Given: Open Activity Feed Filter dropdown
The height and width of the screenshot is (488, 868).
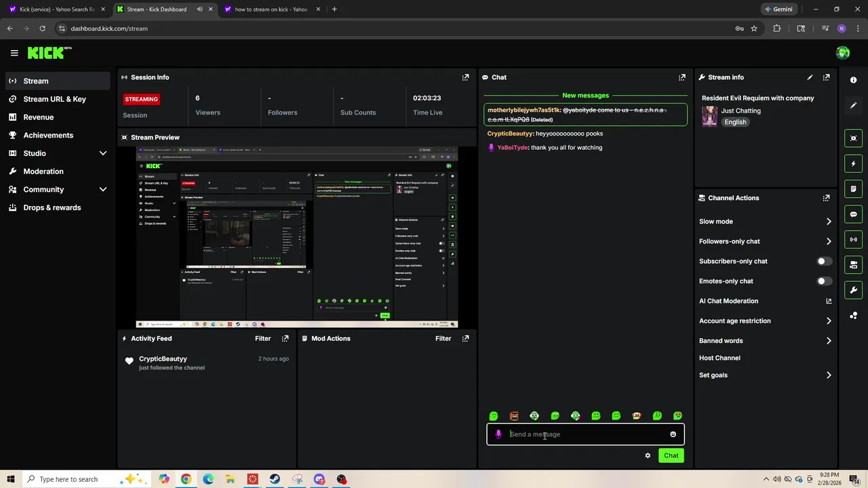Looking at the screenshot, I should point(262,338).
